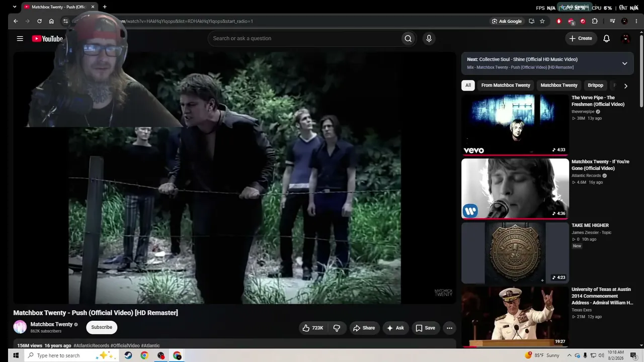This screenshot has height=362, width=644.
Task: Open the YouTube account avatar menu
Action: pos(626,39)
